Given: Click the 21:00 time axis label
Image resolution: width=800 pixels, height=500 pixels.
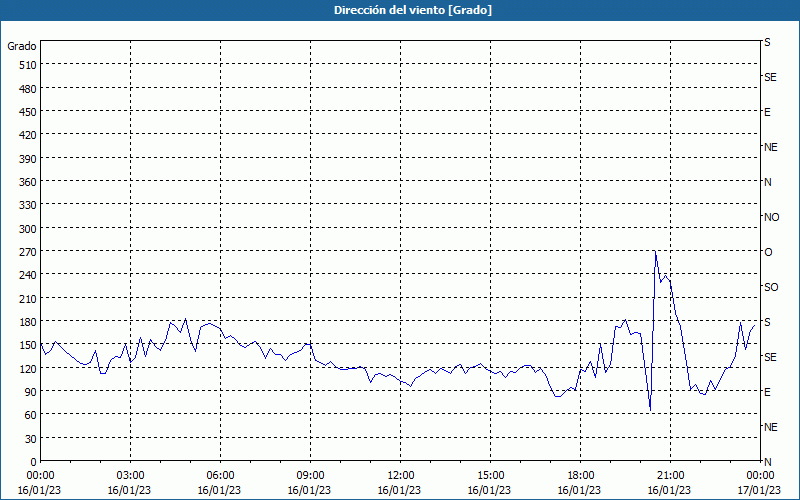Looking at the screenshot, I should (670, 476).
